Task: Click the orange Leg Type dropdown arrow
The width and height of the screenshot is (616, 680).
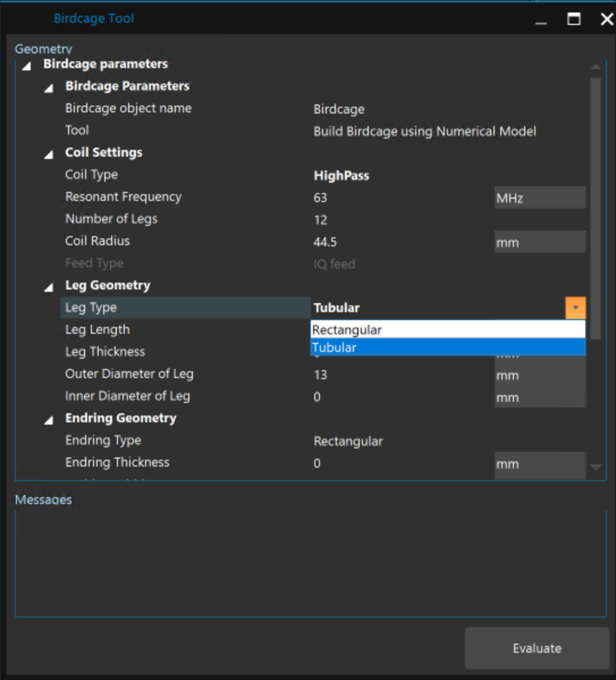Action: pyautogui.click(x=575, y=308)
